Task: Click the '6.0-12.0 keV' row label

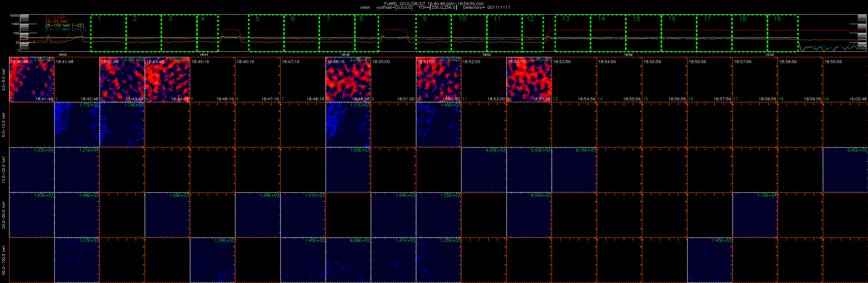Action: pos(4,125)
